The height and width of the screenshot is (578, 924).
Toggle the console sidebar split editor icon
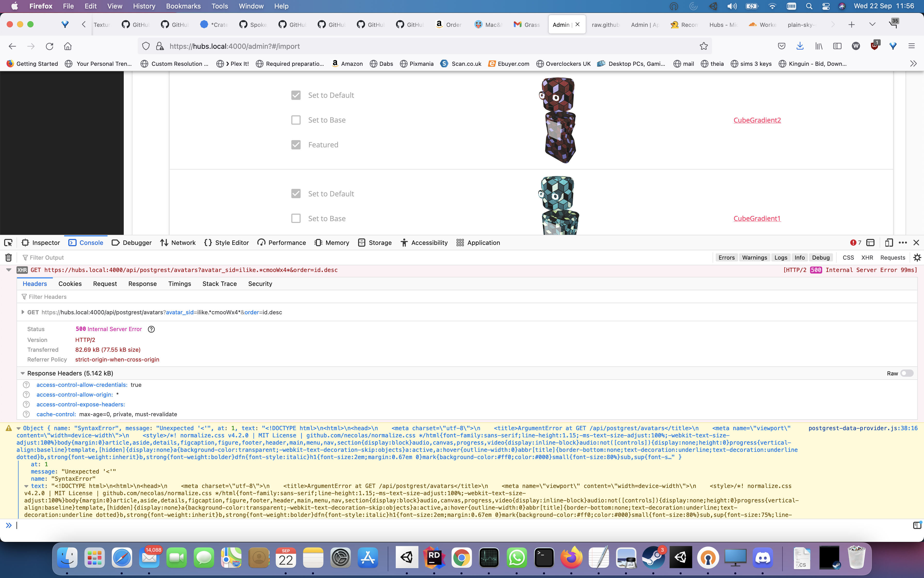[x=917, y=525]
